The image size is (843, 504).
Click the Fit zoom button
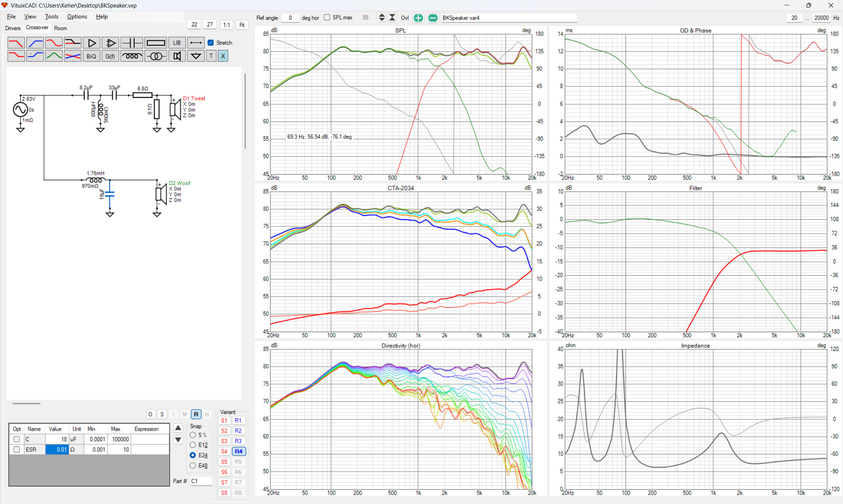[242, 25]
